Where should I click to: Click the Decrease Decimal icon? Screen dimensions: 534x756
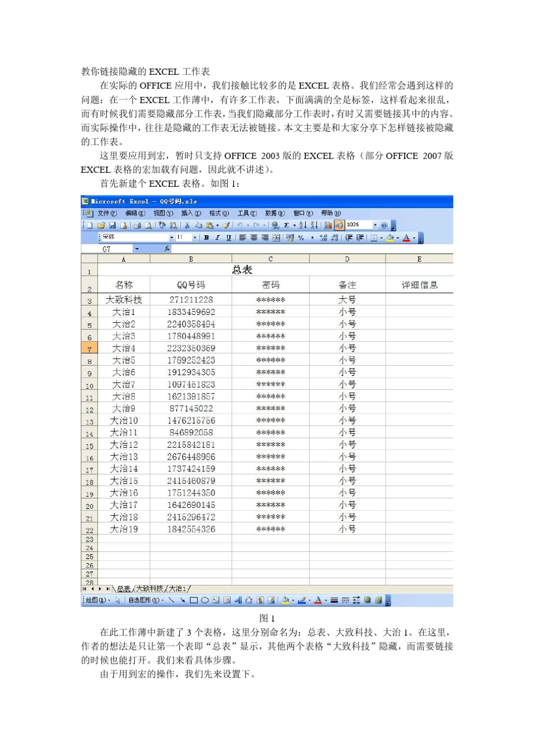click(334, 238)
